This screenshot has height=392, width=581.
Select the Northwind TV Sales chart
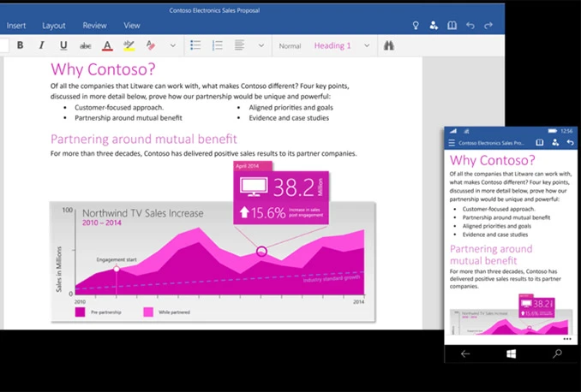pyautogui.click(x=213, y=262)
